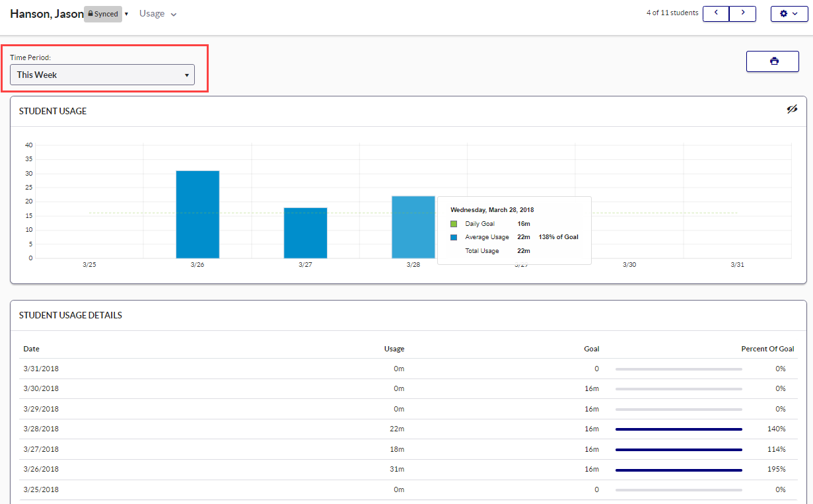Click the 3/26/2018 progress bar at 195%

(x=678, y=469)
